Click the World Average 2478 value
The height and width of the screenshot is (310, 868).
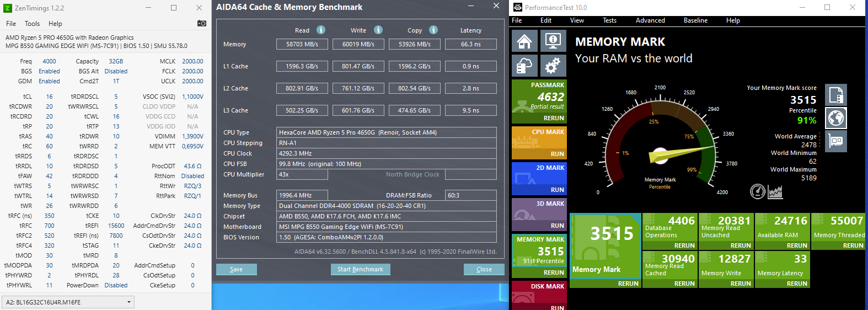[809, 145]
